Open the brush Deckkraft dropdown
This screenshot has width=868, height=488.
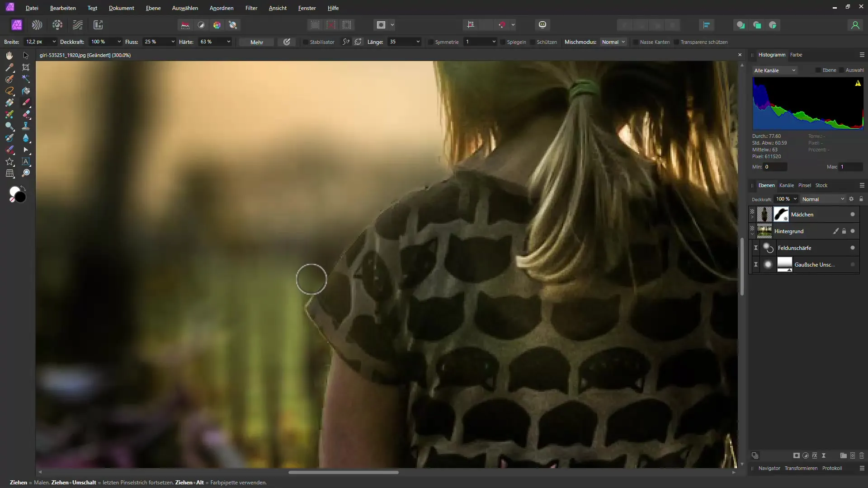pos(119,42)
